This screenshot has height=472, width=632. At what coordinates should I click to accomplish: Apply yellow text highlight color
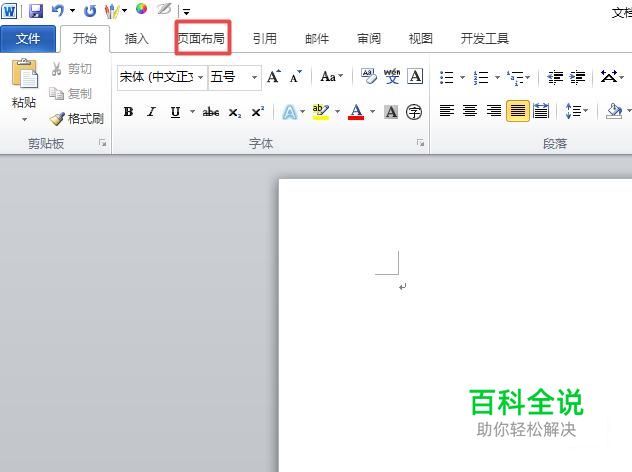click(x=320, y=112)
